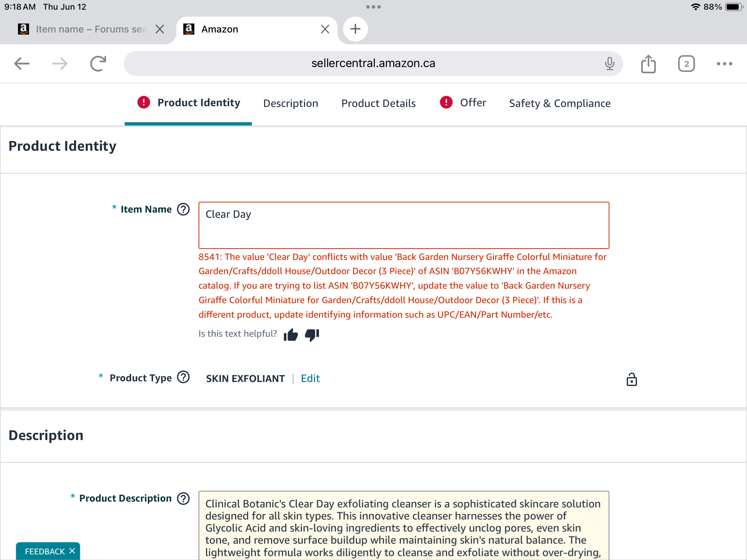Open the tab switcher showing 2 tabs
The image size is (747, 560).
[x=686, y=64]
